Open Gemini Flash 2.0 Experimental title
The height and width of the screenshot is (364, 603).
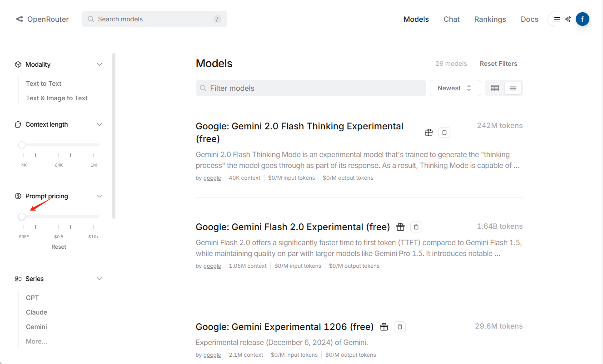[x=293, y=227]
